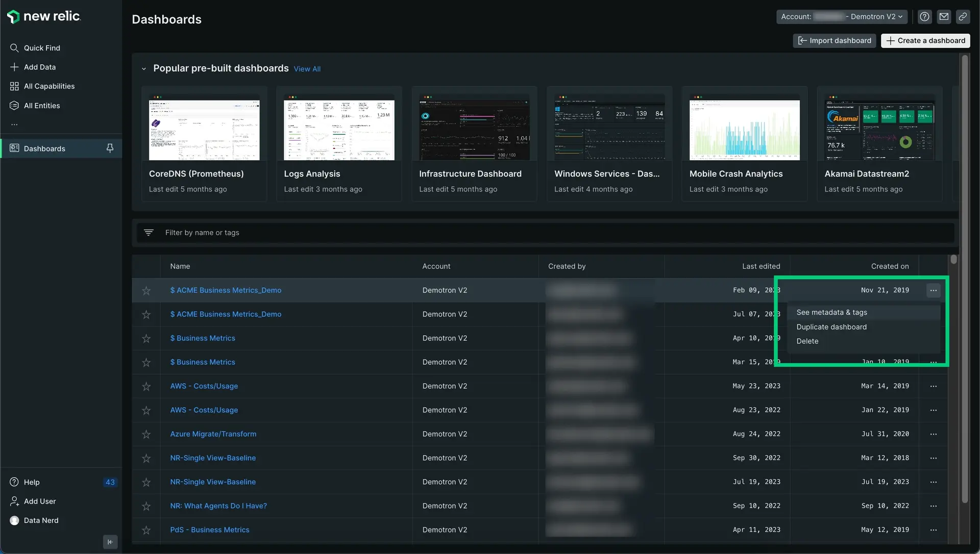Collapse Popular pre-built dashboards section chevron
The height and width of the screenshot is (554, 980).
144,69
